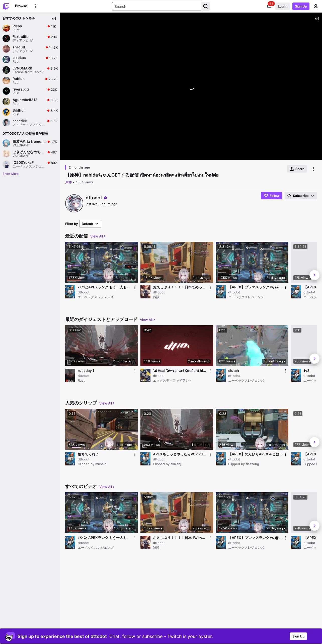Open options for APEXちょっとやったらVCR clip
This screenshot has height=644, width=322.
tap(210, 454)
